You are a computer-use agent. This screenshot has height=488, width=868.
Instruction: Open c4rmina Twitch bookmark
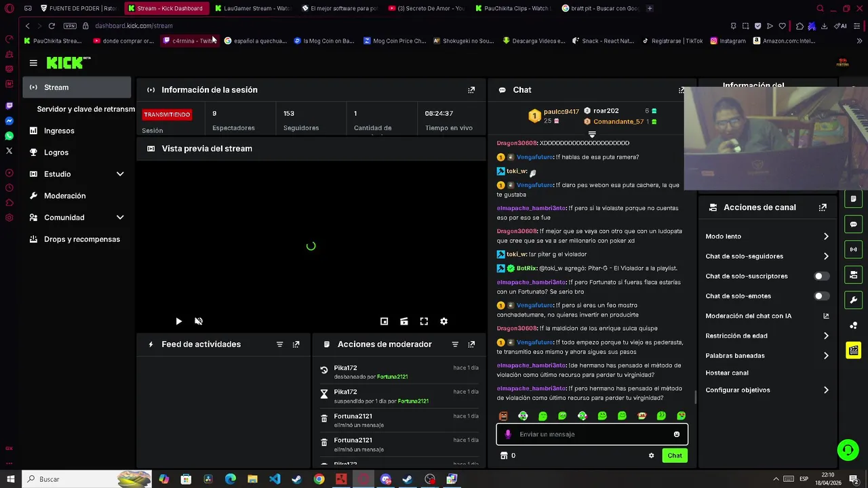[190, 41]
